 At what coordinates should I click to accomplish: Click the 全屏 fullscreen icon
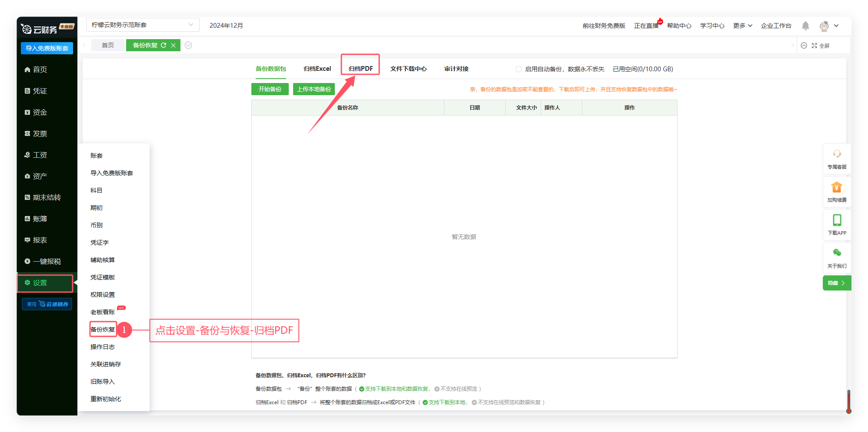pyautogui.click(x=815, y=46)
